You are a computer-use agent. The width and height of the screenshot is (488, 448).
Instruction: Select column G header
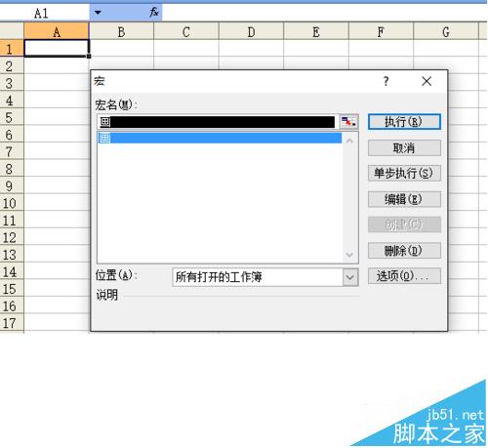(x=446, y=32)
